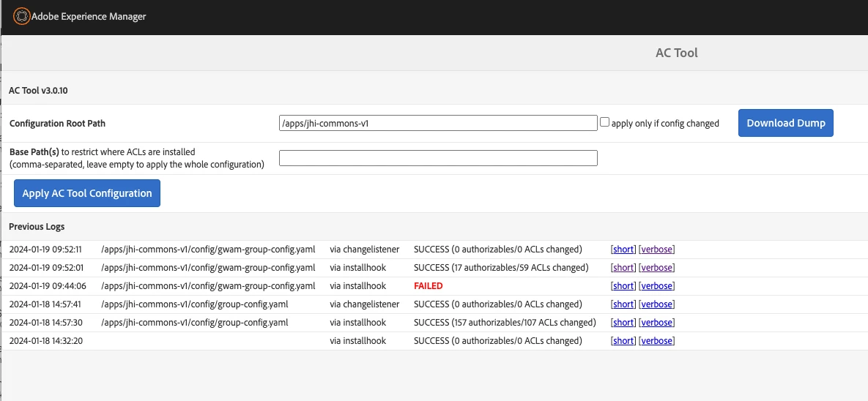Click 'via changelistener' in the 09:52:11 row
This screenshot has width=868, height=401.
tap(364, 250)
